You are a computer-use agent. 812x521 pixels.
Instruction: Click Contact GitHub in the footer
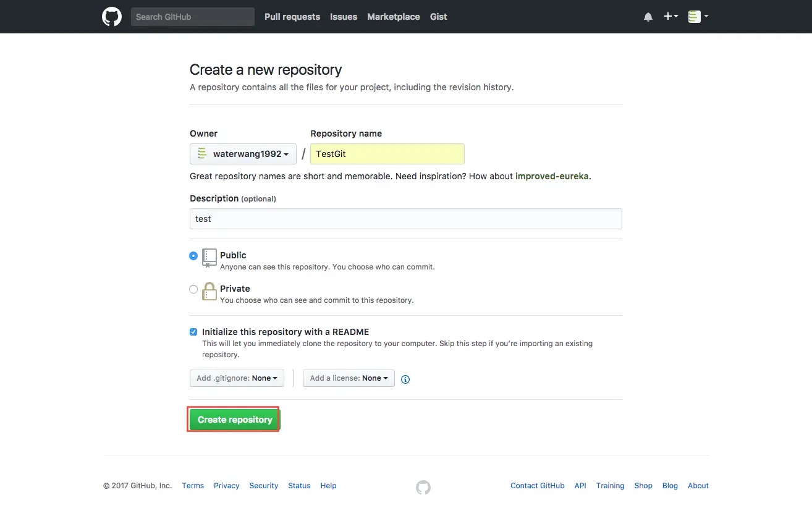[x=538, y=486]
